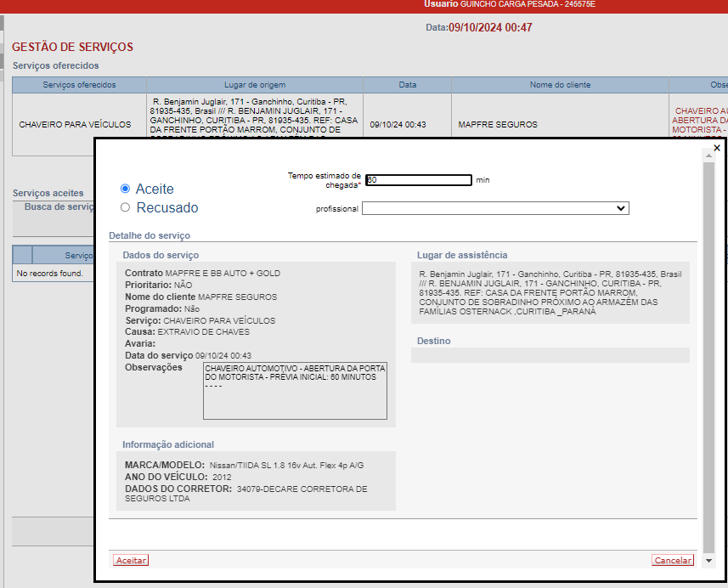Click the dialog scrollbar down arrow
Viewport: 728px width, 588px height.
pos(709,560)
